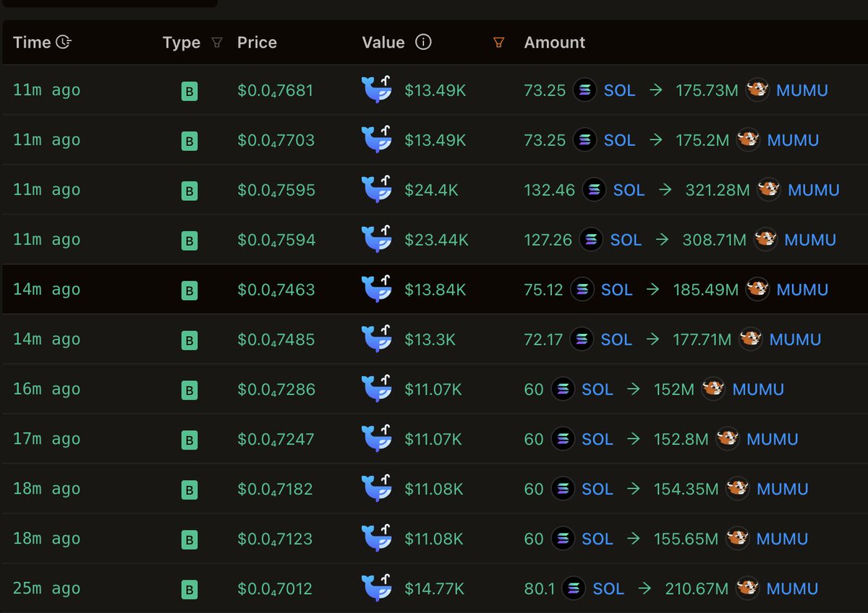Open the SOL link in the 73.25 to 175.73M row
The image size is (868, 613).
click(619, 90)
